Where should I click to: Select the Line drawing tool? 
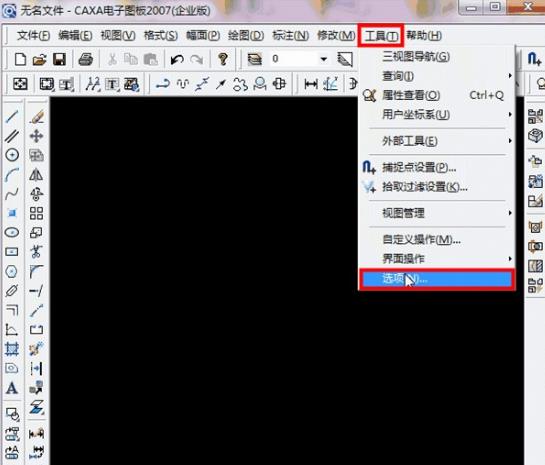[12, 116]
